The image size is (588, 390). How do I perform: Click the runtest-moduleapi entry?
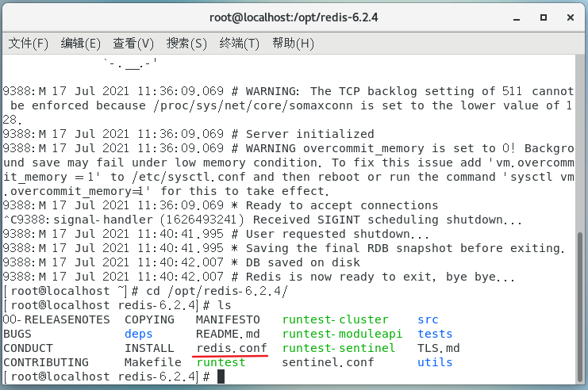click(x=342, y=334)
